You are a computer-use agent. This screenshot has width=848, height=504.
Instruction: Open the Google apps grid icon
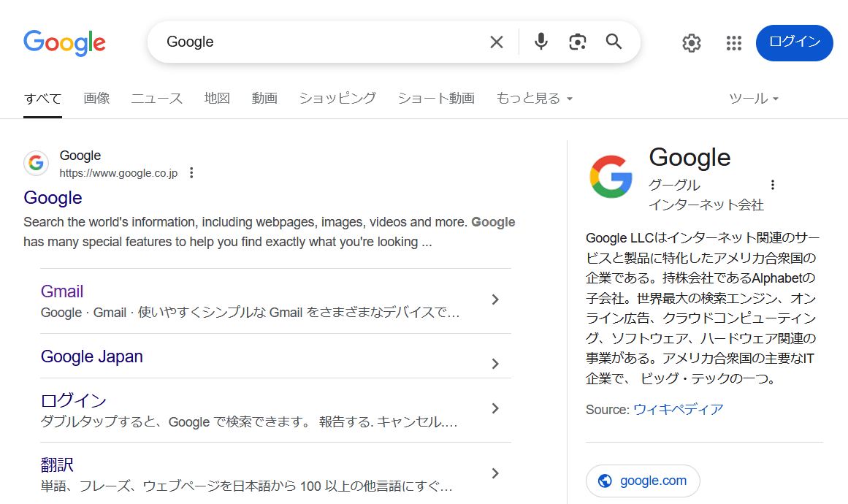(734, 42)
